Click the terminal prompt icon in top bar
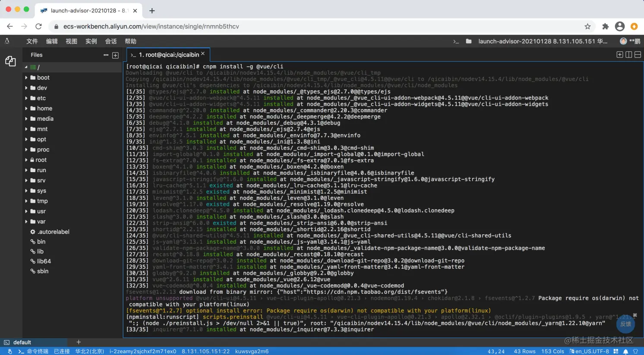 [456, 41]
